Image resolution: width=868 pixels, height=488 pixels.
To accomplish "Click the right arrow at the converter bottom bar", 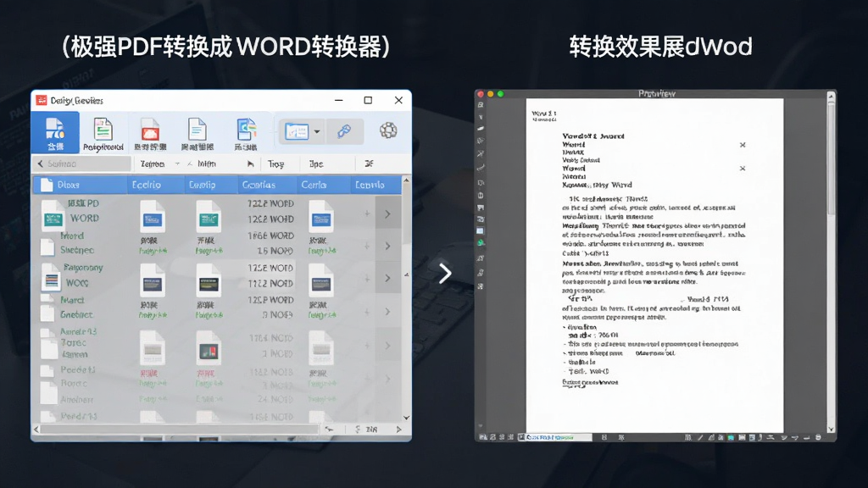I will click(398, 430).
